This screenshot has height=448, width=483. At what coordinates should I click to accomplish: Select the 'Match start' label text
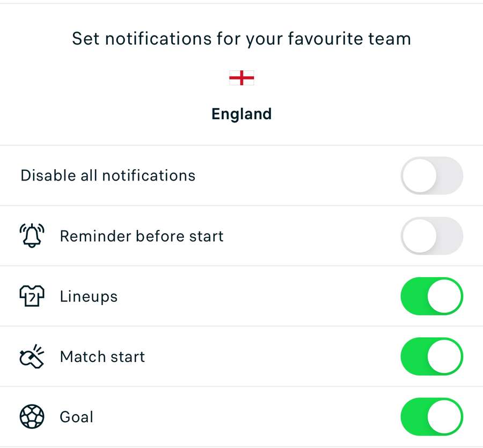point(103,357)
